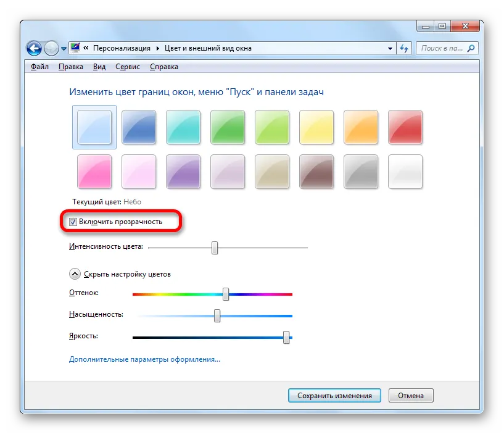The width and height of the screenshot is (504, 434).
Task: Click the Интенсивность цвета slider handle
Action: (215, 248)
